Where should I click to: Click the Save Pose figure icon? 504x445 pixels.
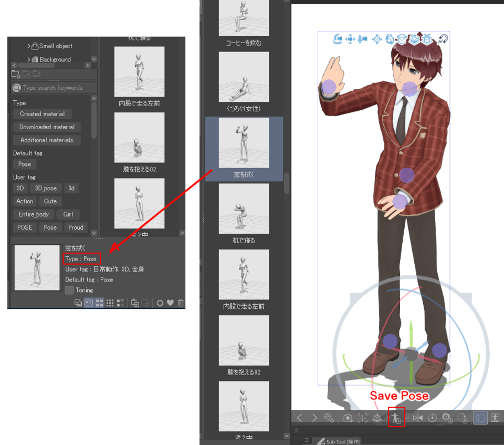pyautogui.click(x=396, y=418)
